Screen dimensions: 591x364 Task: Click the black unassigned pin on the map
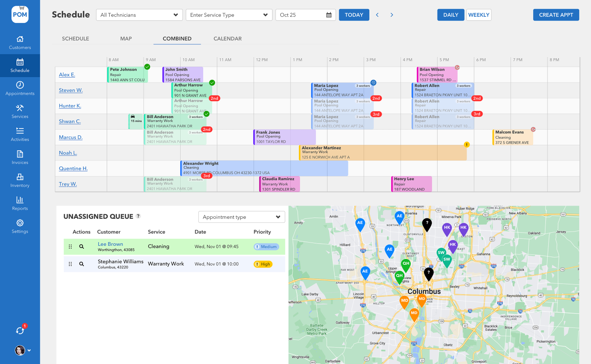[x=427, y=224]
